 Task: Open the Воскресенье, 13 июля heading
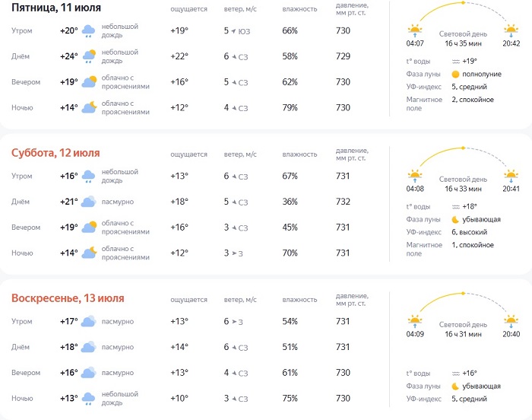click(x=68, y=298)
